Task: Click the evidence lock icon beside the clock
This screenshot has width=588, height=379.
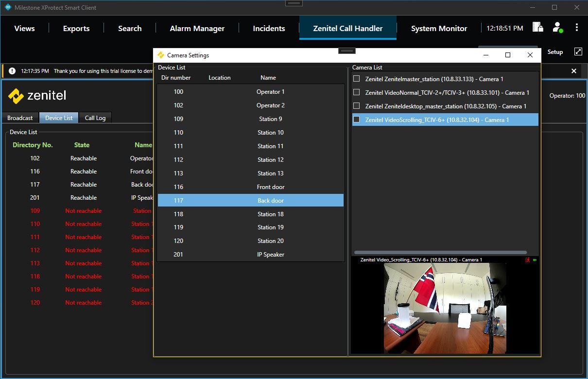Action: click(x=537, y=27)
